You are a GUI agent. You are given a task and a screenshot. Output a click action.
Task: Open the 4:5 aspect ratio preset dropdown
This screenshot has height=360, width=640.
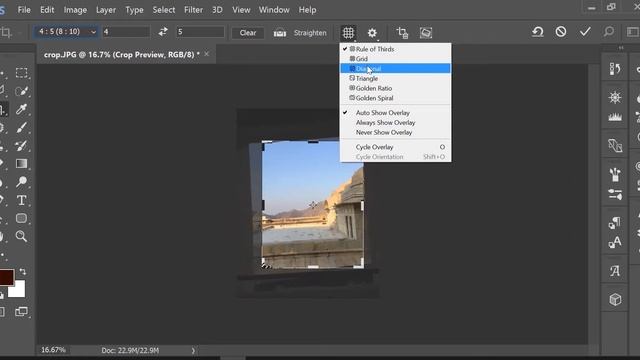point(66,32)
